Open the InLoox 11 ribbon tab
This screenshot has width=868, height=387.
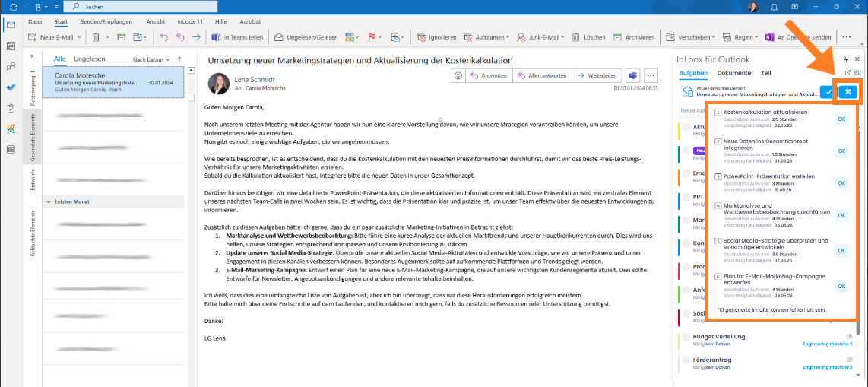click(x=190, y=21)
